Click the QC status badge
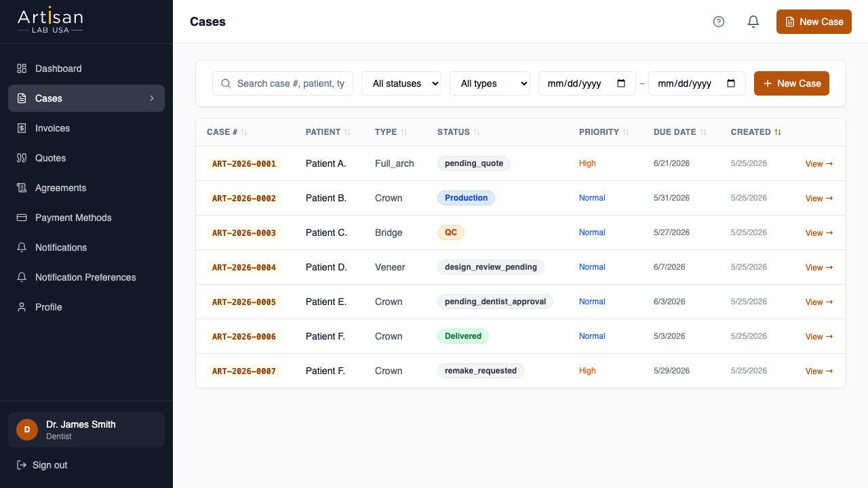Viewport: 868px width, 488px height. click(451, 232)
